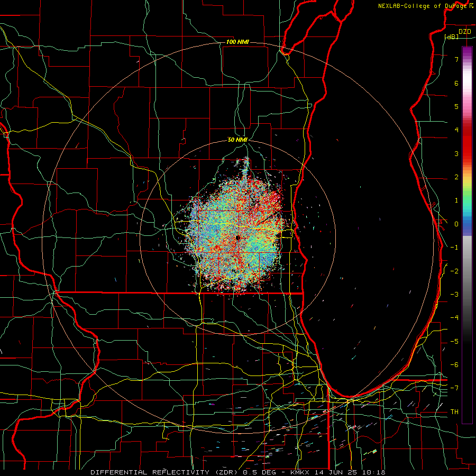Click the "[dB]" units label

[x=452, y=36]
